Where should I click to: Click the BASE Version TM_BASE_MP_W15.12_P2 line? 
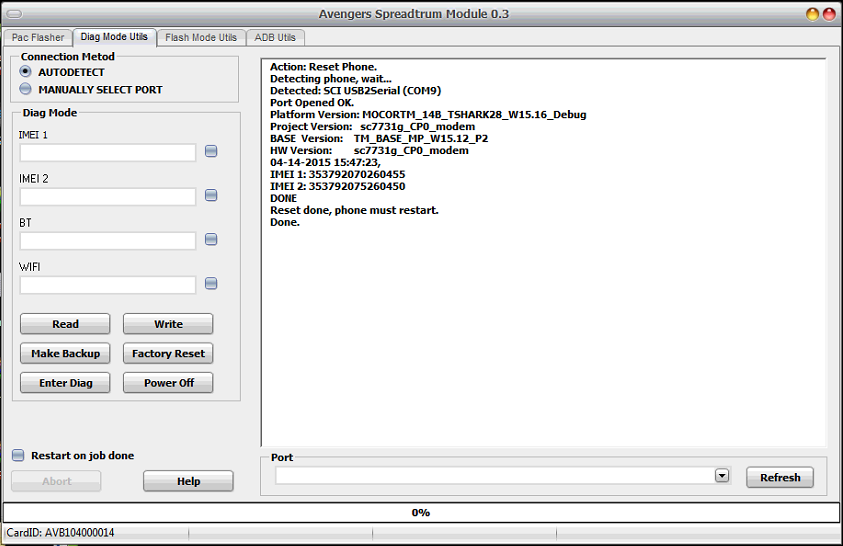tap(379, 139)
